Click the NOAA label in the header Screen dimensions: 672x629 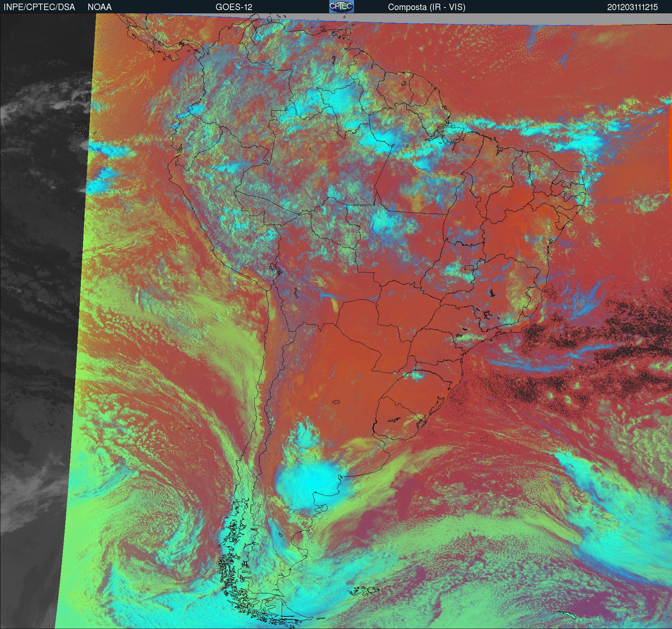pos(100,7)
